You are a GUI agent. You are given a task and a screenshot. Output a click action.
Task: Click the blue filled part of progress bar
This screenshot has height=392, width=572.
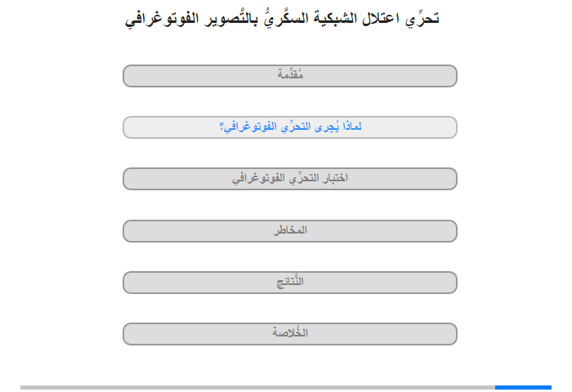click(x=523, y=387)
